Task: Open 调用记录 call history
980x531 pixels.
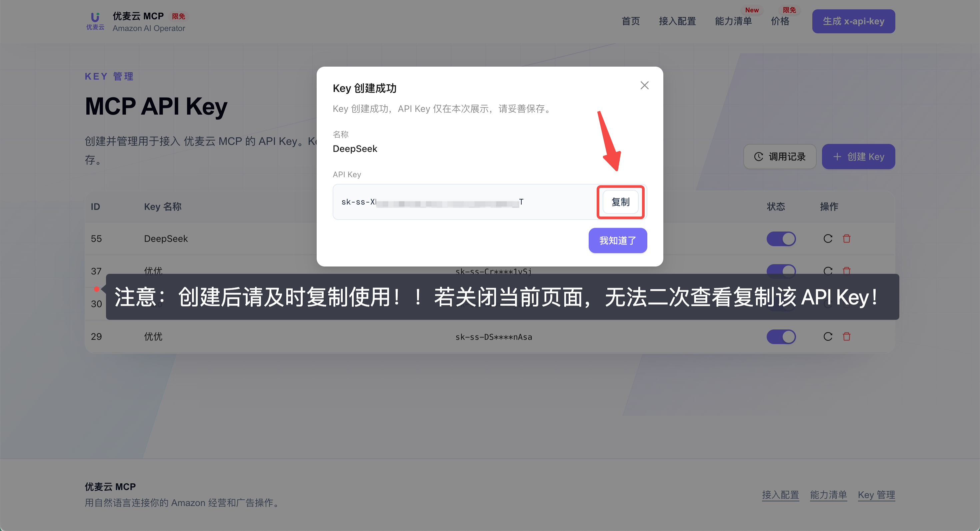Action: click(780, 157)
